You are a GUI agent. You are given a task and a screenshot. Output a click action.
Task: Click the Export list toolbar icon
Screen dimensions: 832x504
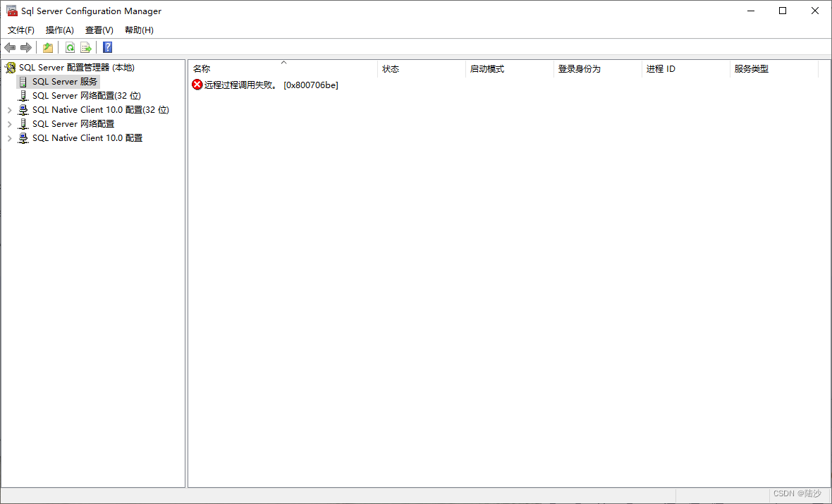point(86,48)
